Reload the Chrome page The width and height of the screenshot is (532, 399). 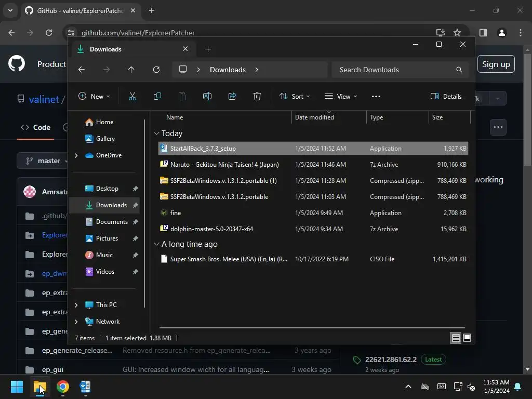tap(49, 33)
